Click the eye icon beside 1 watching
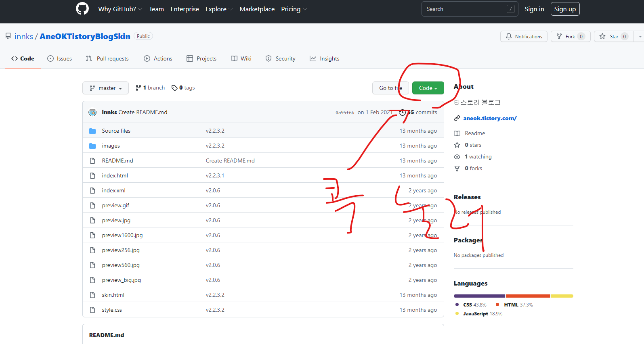The height and width of the screenshot is (344, 644). tap(457, 156)
